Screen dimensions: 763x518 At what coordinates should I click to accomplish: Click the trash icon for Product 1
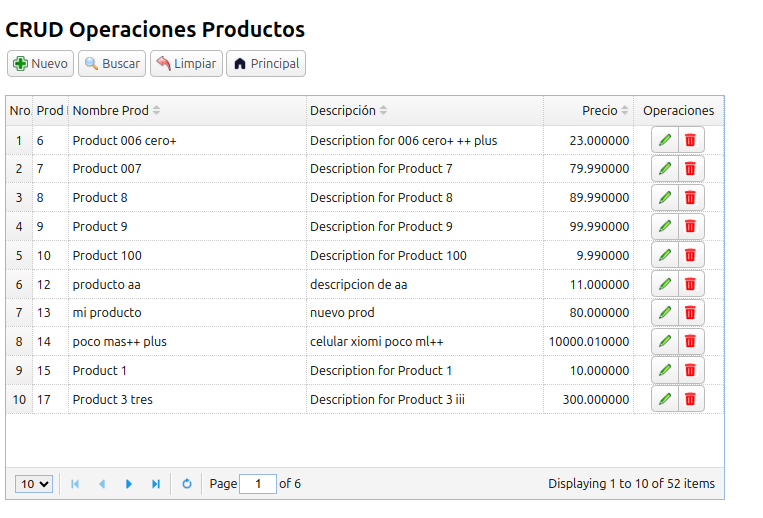pos(690,371)
